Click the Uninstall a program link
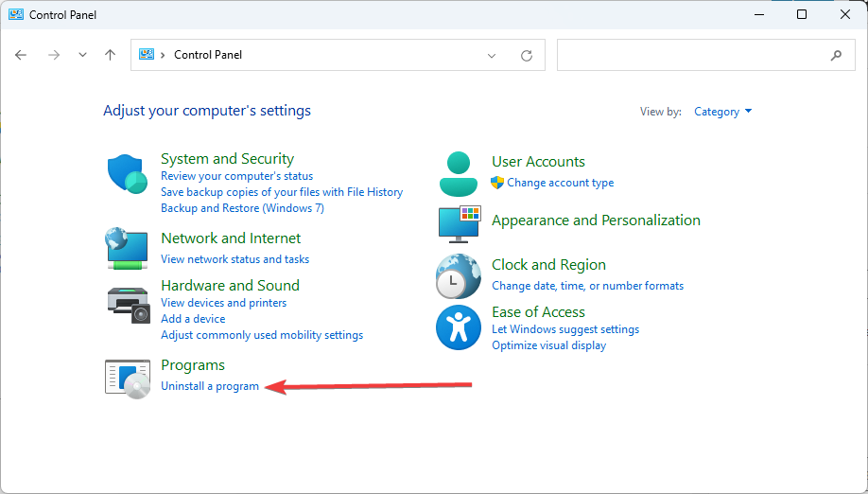 [210, 386]
